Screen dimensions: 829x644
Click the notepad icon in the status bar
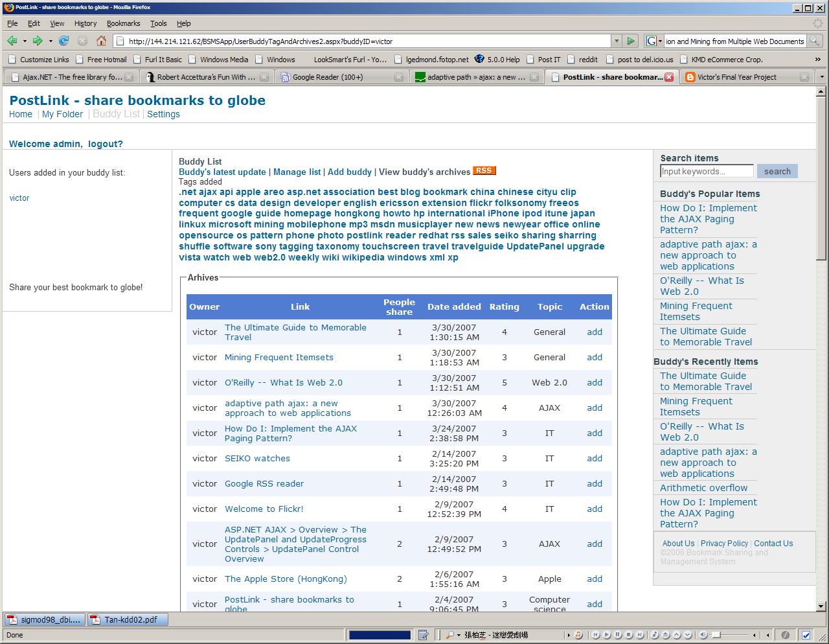click(x=423, y=635)
